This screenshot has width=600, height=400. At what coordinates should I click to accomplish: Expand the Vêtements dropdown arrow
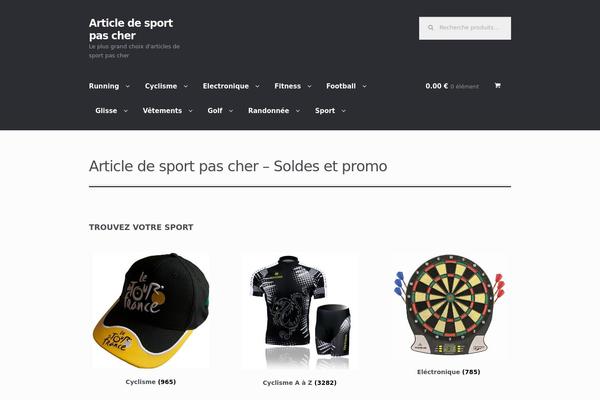[190, 111]
